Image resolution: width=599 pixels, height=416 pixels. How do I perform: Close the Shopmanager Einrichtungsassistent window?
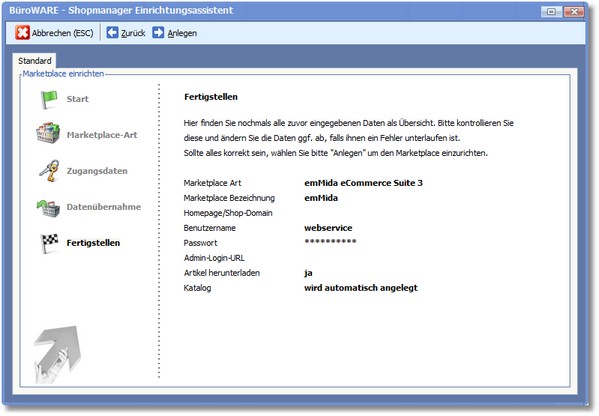click(574, 11)
